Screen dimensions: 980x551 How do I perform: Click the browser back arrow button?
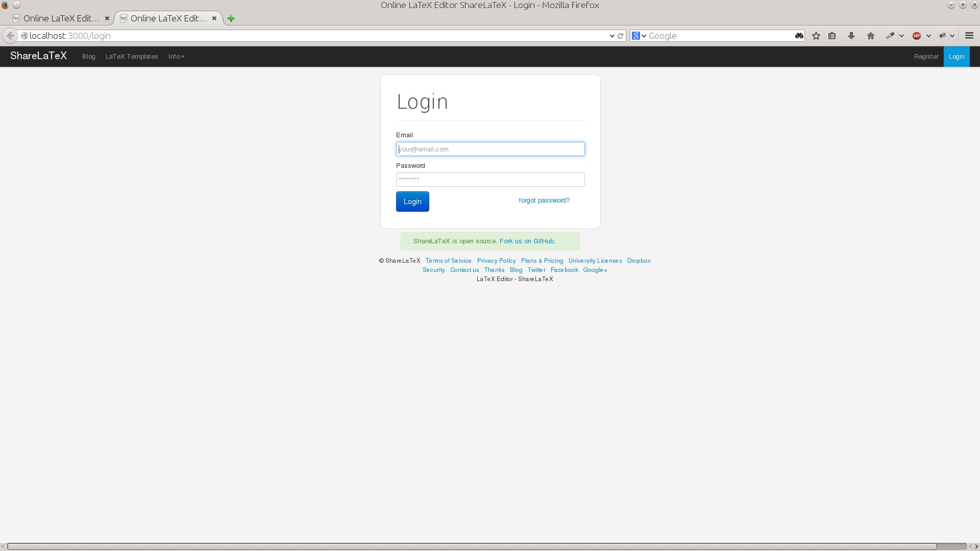point(10,36)
